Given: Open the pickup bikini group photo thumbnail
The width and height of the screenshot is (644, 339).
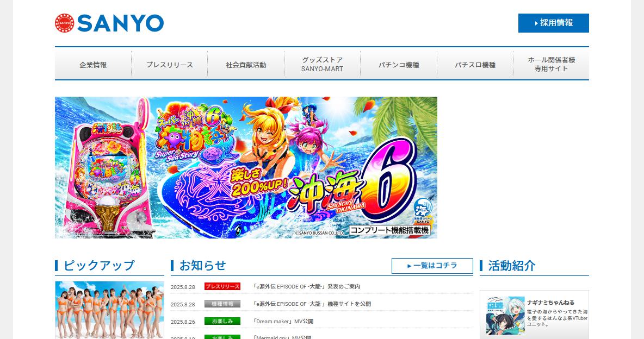Looking at the screenshot, I should point(110,310).
